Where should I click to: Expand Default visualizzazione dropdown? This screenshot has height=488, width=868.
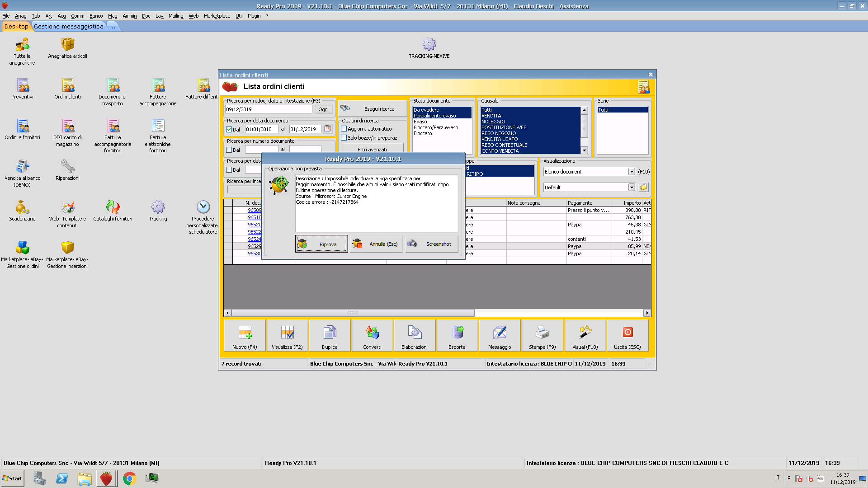click(x=632, y=188)
